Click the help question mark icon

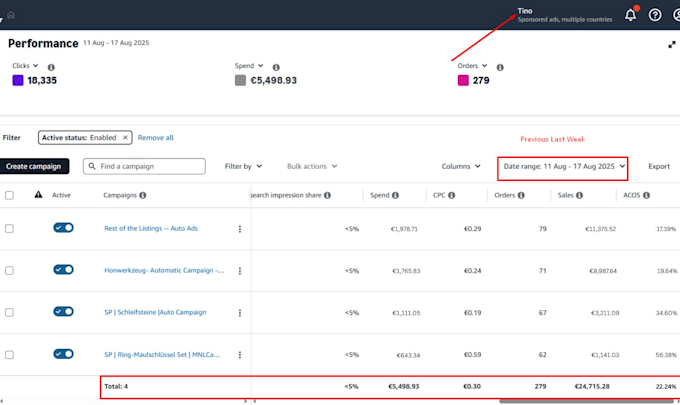click(655, 15)
